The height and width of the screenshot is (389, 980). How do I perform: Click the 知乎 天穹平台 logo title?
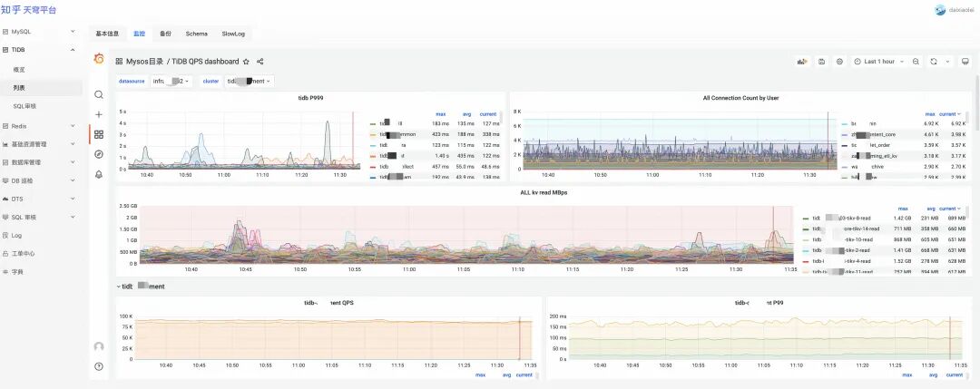coord(29,10)
